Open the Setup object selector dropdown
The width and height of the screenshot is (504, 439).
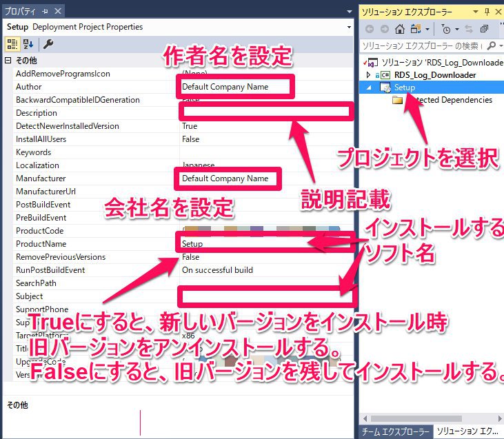pos(349,27)
